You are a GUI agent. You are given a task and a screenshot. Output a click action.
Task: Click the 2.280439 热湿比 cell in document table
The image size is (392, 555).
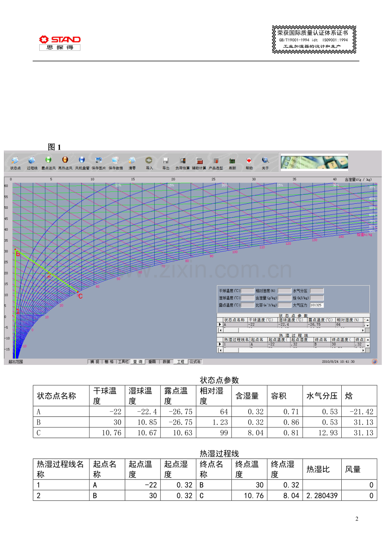click(x=322, y=496)
